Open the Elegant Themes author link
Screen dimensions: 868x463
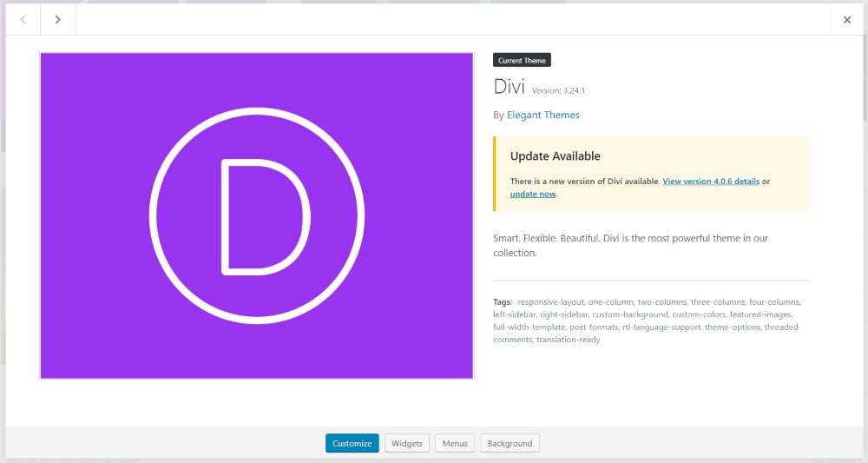point(543,116)
